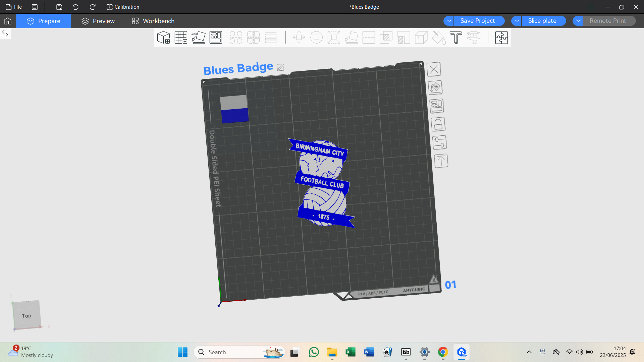
Task: Open Google Chrome from the taskbar
Action: pos(443,352)
